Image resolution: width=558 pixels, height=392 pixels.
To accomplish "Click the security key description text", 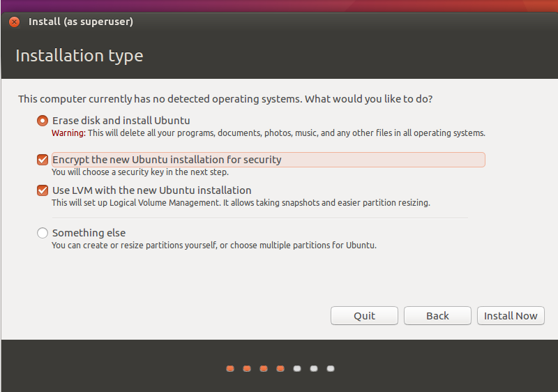I will 140,172.
